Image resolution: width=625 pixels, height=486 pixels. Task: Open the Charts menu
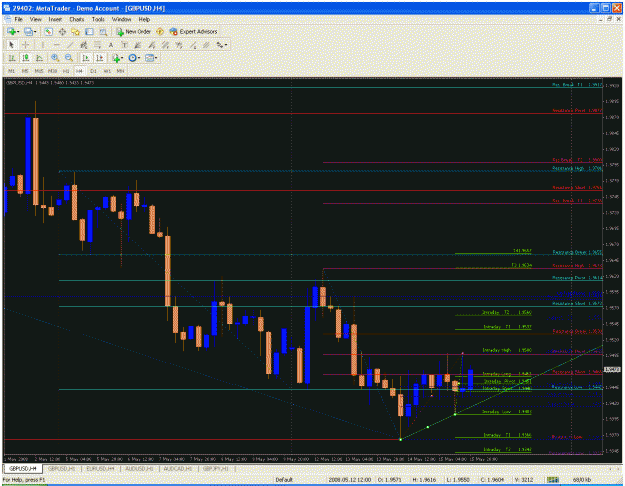tap(77, 19)
